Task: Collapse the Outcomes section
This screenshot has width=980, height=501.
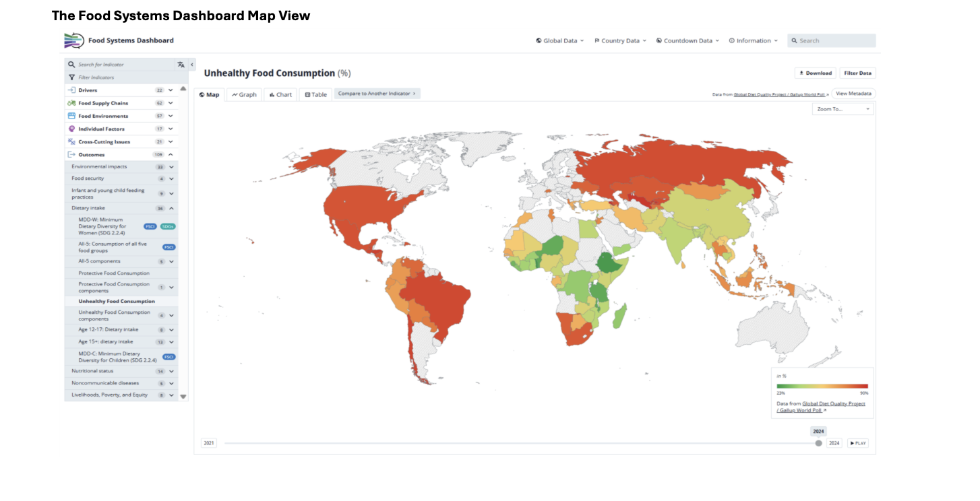Action: tap(171, 155)
